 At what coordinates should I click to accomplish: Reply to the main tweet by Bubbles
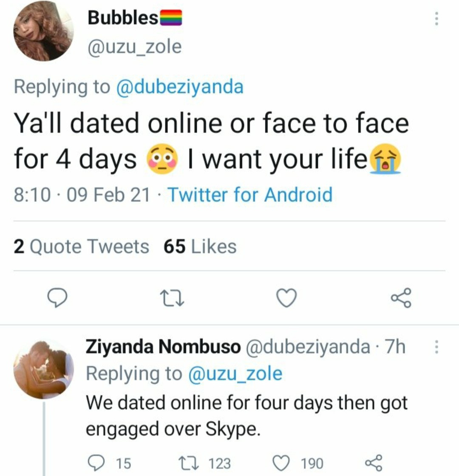coord(57,298)
